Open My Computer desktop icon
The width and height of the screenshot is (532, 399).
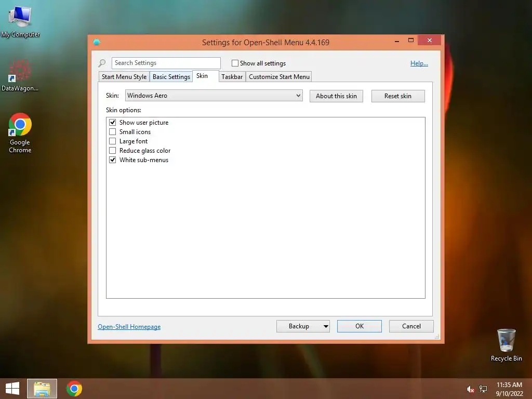pyautogui.click(x=20, y=21)
